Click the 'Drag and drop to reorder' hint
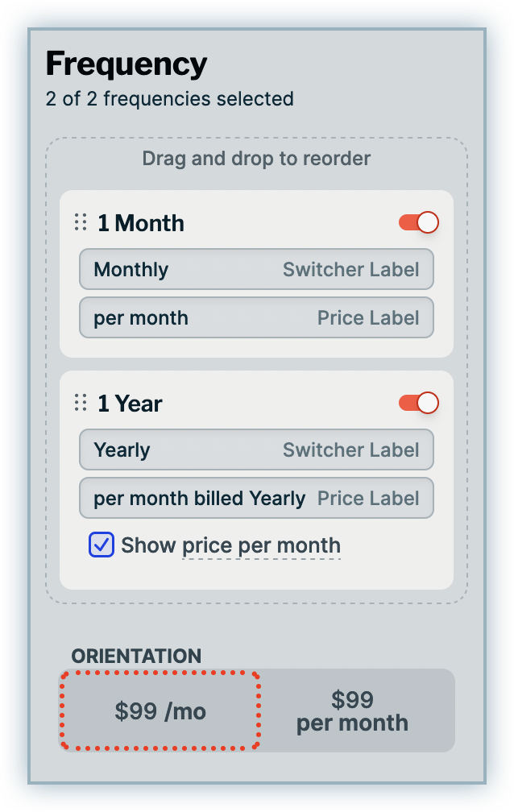Viewport: 514px width, 812px height. [x=256, y=158]
